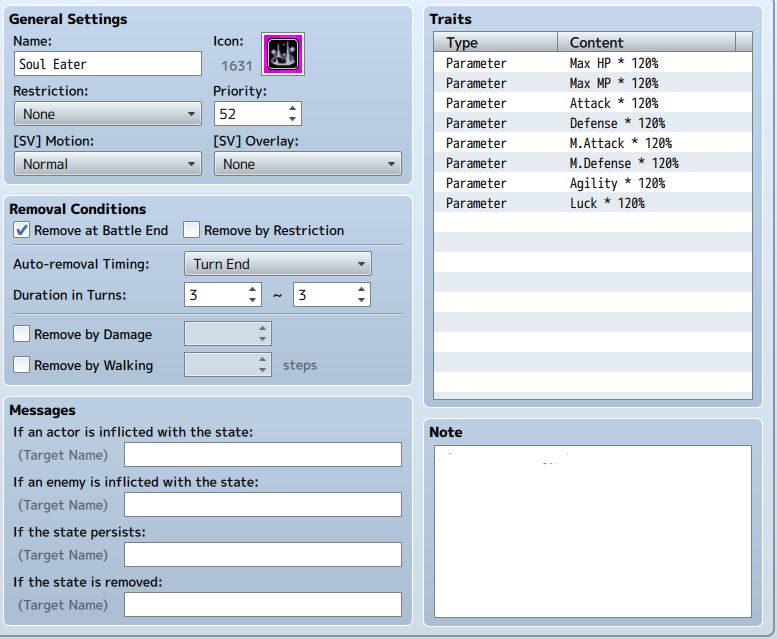Click the Name field containing Soul Eater
Image resolution: width=777 pixels, height=639 pixels.
(108, 64)
